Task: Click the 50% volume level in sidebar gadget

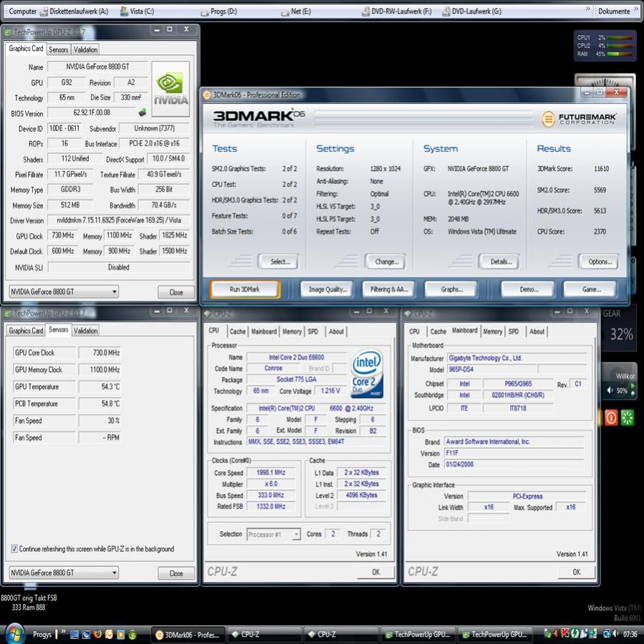Action: (622, 390)
